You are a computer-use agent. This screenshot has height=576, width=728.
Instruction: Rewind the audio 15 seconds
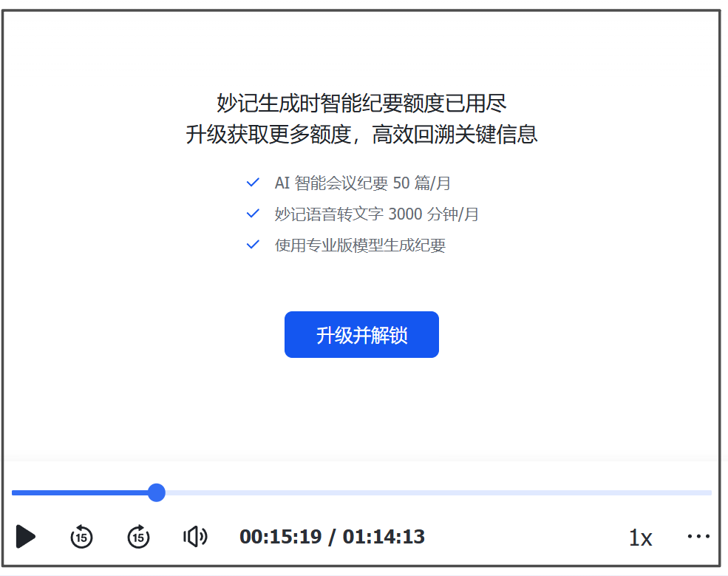82,537
